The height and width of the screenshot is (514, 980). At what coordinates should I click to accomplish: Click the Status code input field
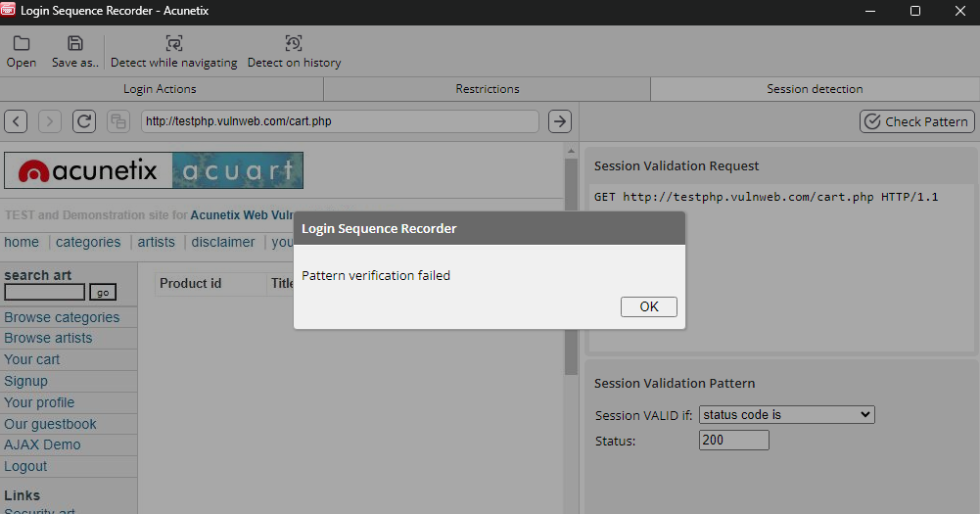[733, 441]
